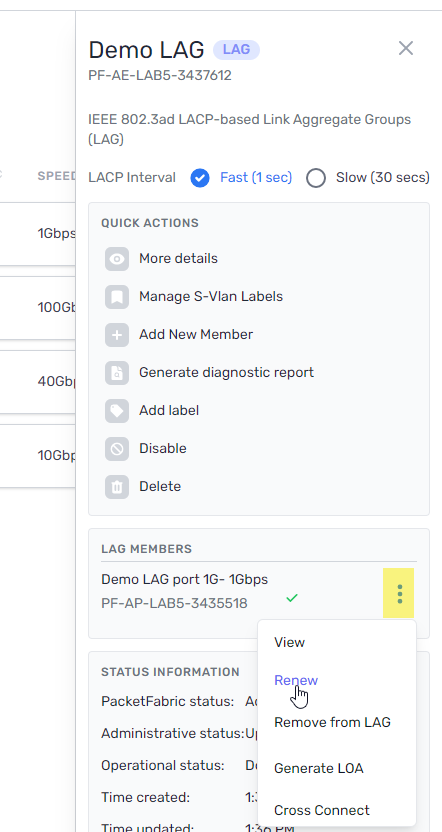Screen dimensions: 442x832
Task: Select Generate LOA menu option
Action: (x=319, y=768)
